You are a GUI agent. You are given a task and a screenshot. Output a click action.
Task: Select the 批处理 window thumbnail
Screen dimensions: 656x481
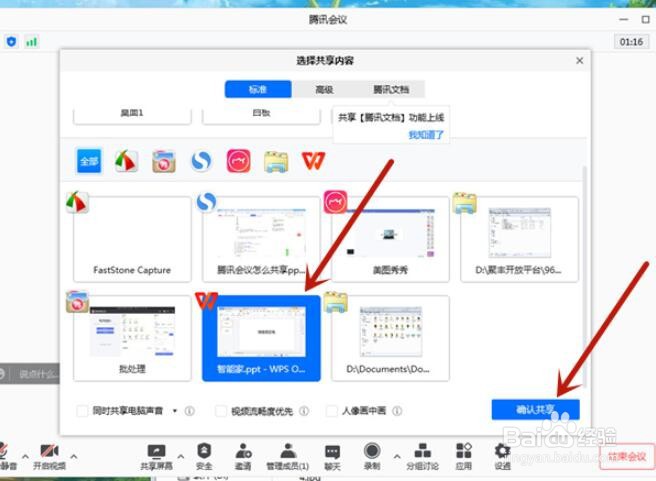pyautogui.click(x=132, y=338)
